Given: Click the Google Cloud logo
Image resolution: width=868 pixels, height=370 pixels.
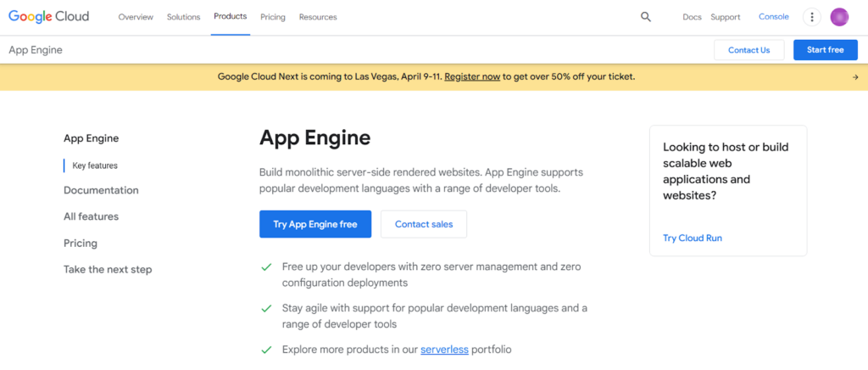Looking at the screenshot, I should click(48, 17).
